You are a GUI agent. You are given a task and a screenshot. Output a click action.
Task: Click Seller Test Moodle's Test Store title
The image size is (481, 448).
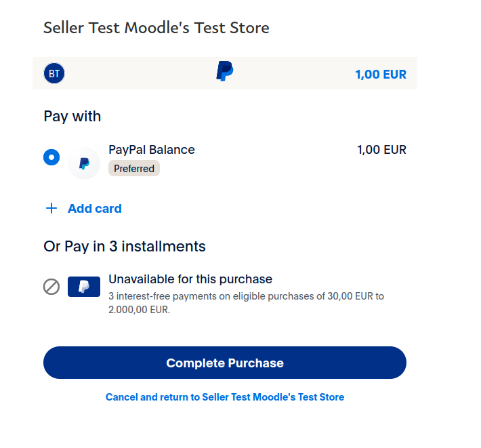pyautogui.click(x=156, y=28)
